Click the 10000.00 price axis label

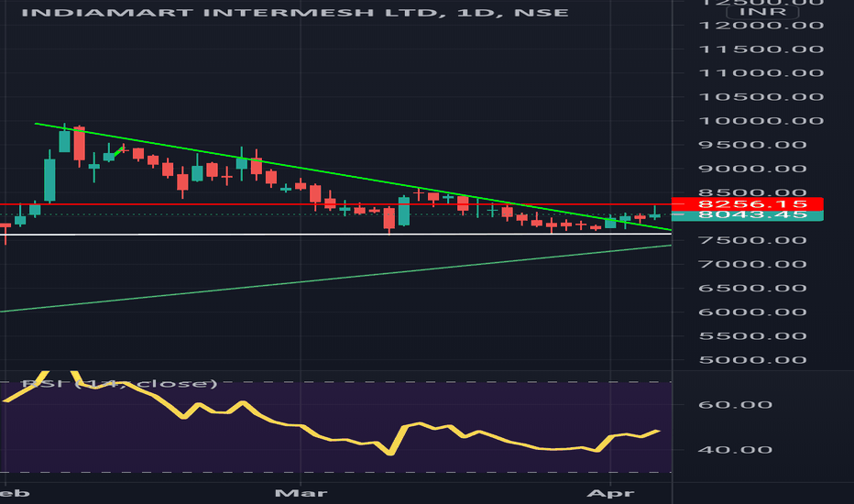tap(761, 120)
